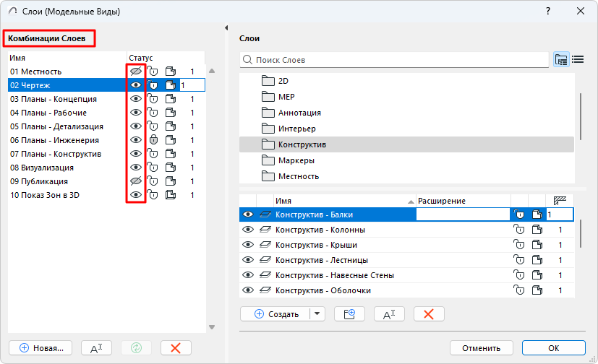Screen dimensions: 598x364
Task: Click lock icon for 06 Планы - Инженерия
Action: [x=153, y=140]
